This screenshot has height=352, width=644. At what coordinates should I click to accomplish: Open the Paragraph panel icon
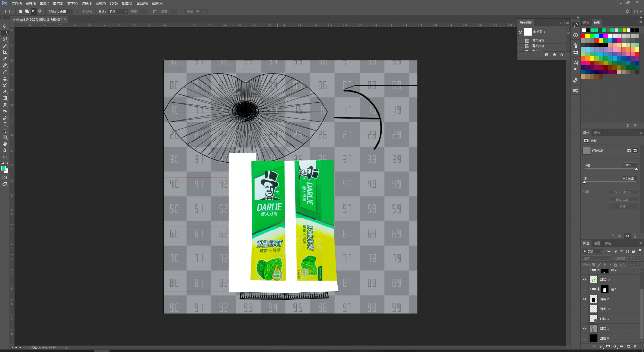tap(576, 70)
